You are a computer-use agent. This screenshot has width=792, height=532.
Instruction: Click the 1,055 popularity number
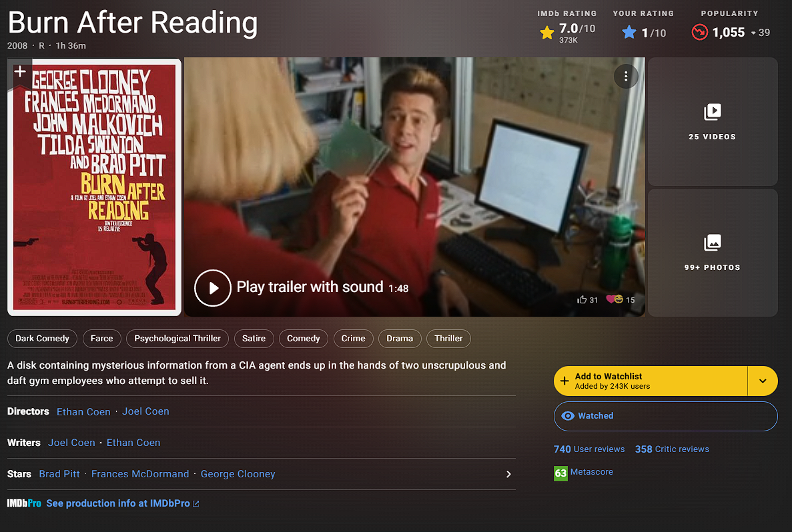coord(729,32)
